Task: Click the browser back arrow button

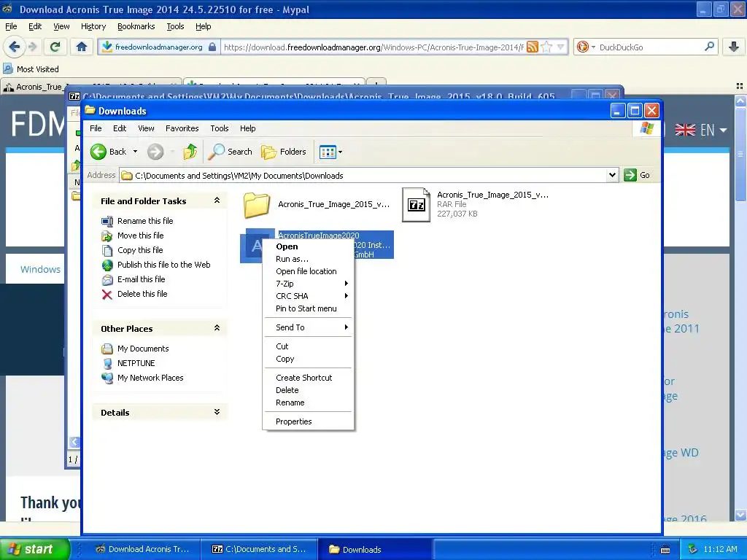Action: [x=15, y=47]
